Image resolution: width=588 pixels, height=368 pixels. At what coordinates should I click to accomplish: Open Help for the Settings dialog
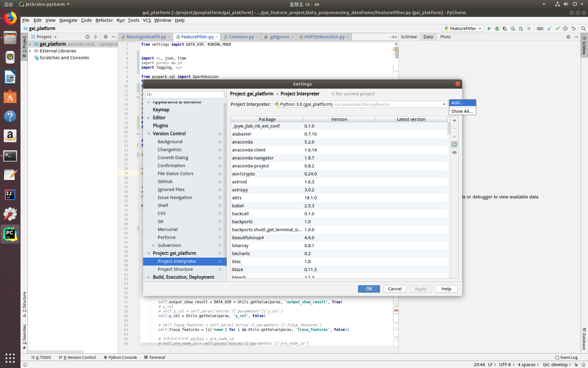(446, 289)
